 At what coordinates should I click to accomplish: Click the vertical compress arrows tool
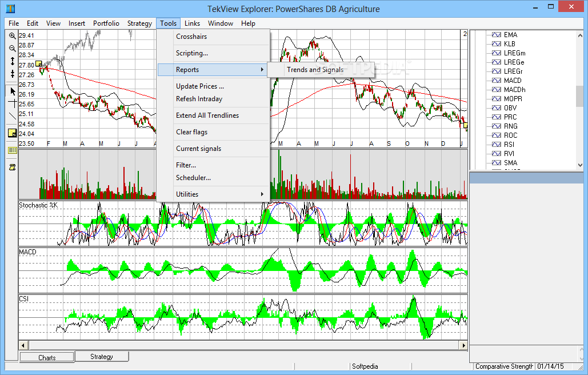13,74
